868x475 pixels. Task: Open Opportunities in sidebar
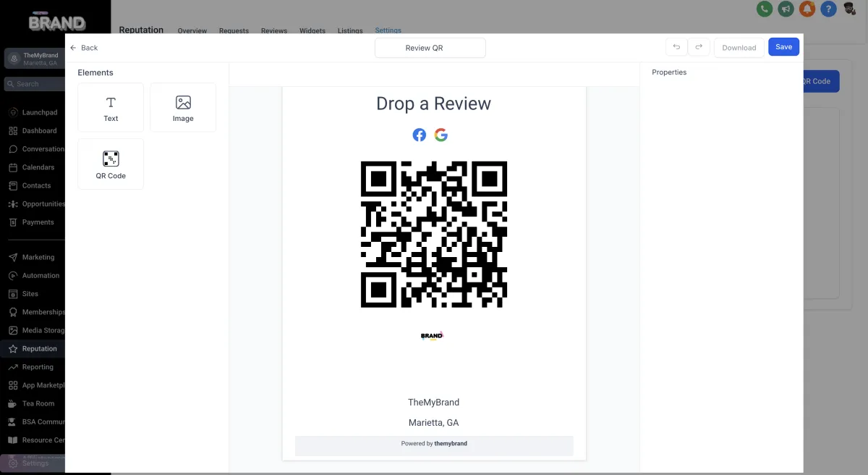pyautogui.click(x=35, y=204)
